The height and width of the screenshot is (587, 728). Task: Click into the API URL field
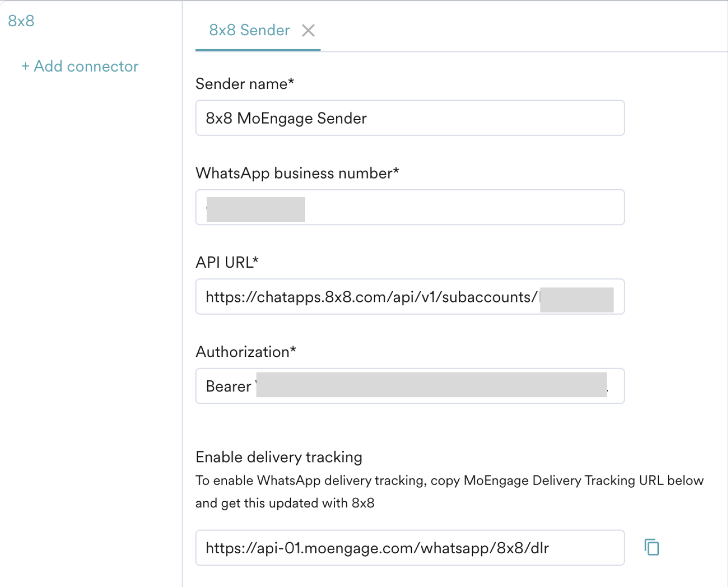point(410,297)
